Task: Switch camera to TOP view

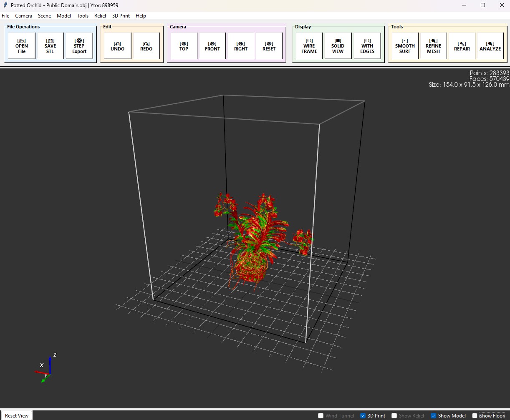Action: [184, 46]
